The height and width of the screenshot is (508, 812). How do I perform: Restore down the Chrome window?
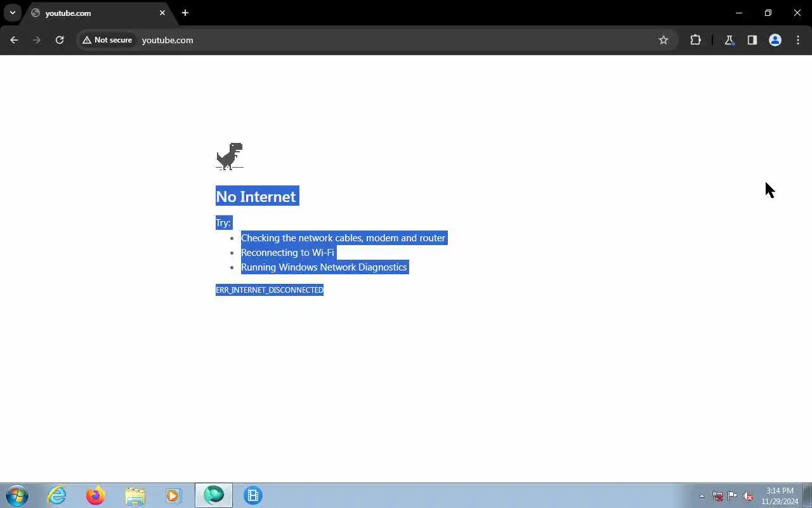[768, 13]
